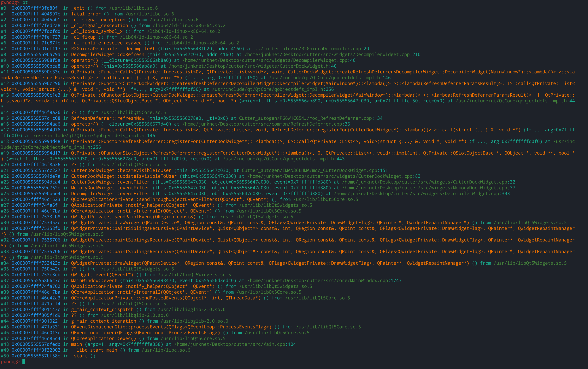This screenshot has height=369, width=588.
Task: Click DecompilerWidget.cpp:210 file path
Action: click(x=332, y=54)
